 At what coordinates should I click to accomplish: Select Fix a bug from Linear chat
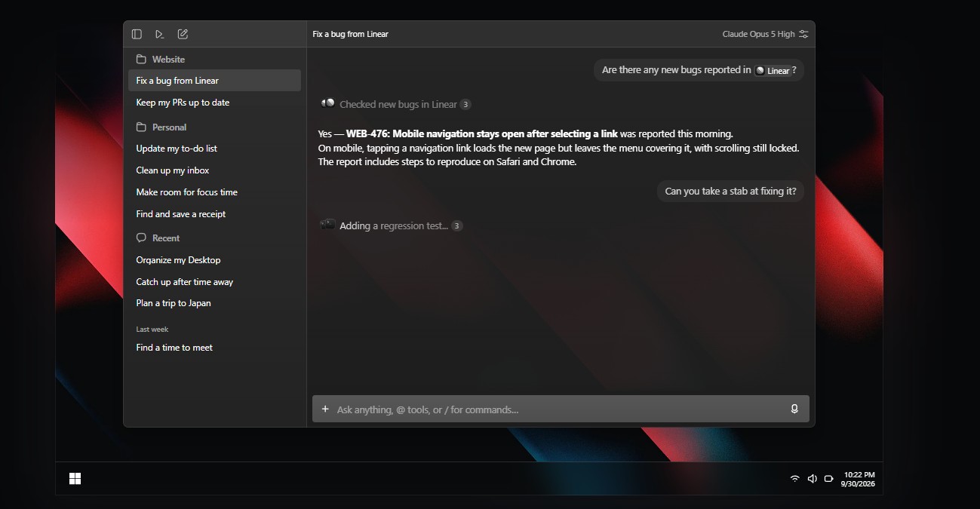(214, 81)
